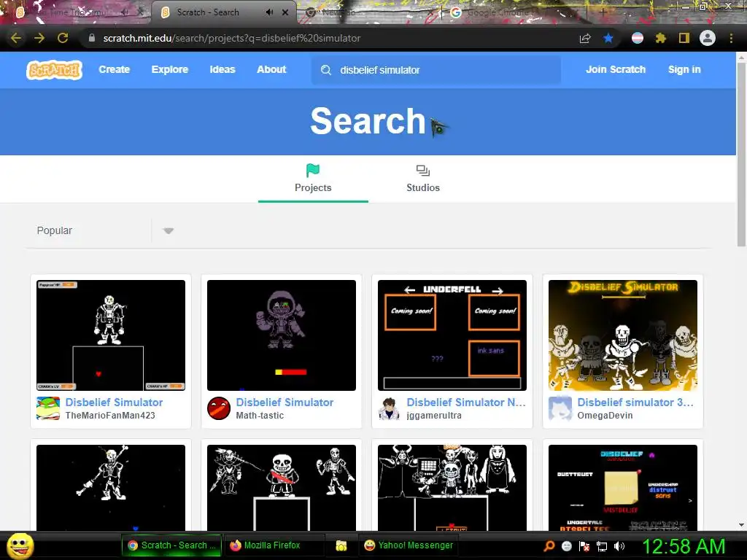Image resolution: width=747 pixels, height=560 pixels.
Task: Click OmegaDevin's avatar icon
Action: click(560, 408)
